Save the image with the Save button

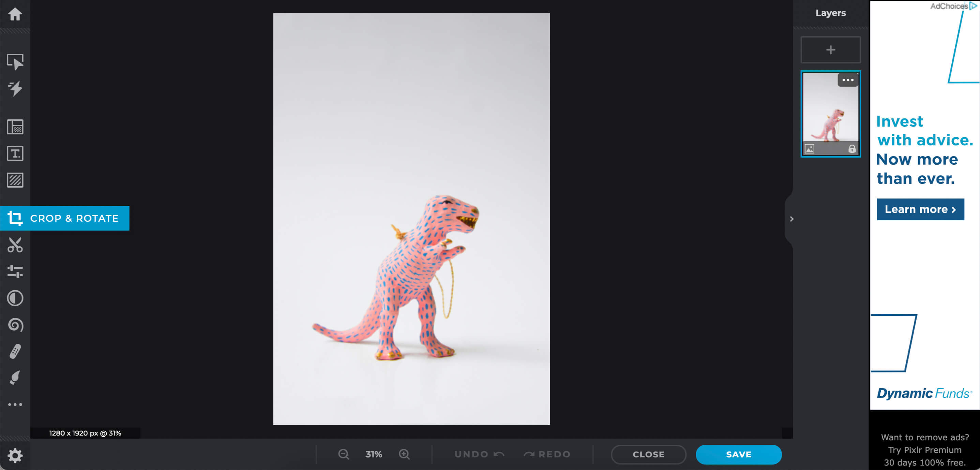coord(738,454)
